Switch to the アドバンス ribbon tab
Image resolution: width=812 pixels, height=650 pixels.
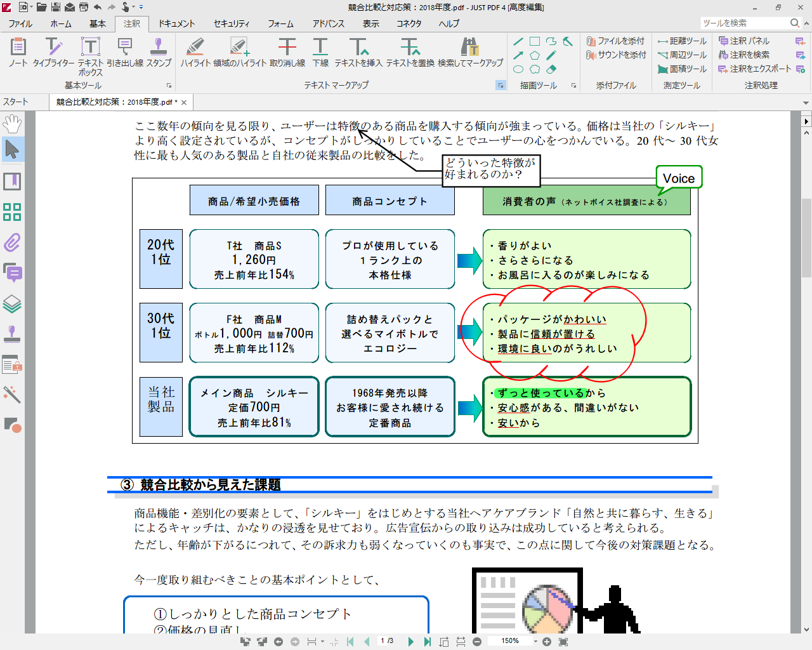[329, 23]
